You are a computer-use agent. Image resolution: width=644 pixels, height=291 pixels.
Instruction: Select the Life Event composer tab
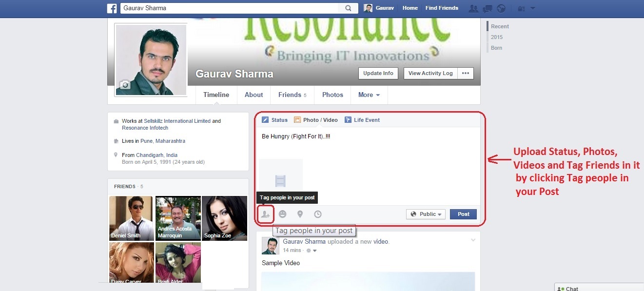tap(362, 120)
